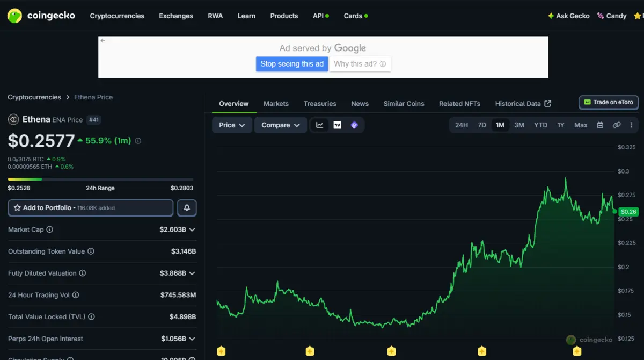Image resolution: width=644 pixels, height=360 pixels.
Task: Click info icon beside Market Cap
Action: coord(50,229)
